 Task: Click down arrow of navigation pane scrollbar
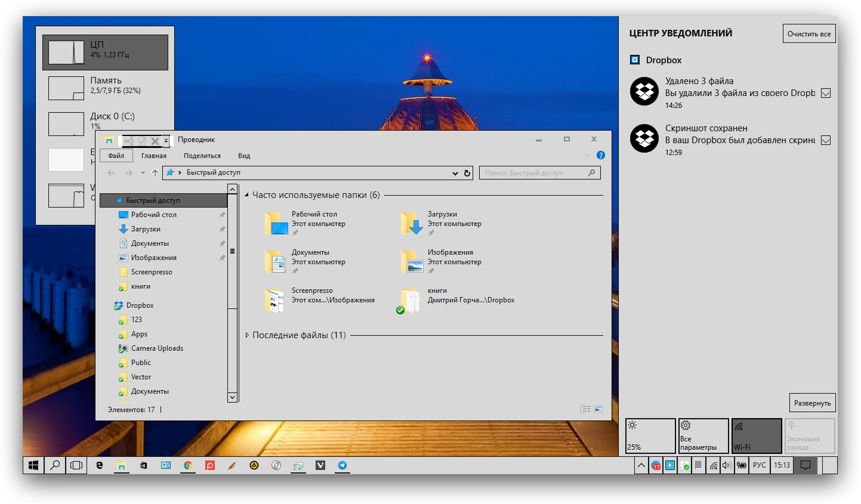[x=233, y=397]
